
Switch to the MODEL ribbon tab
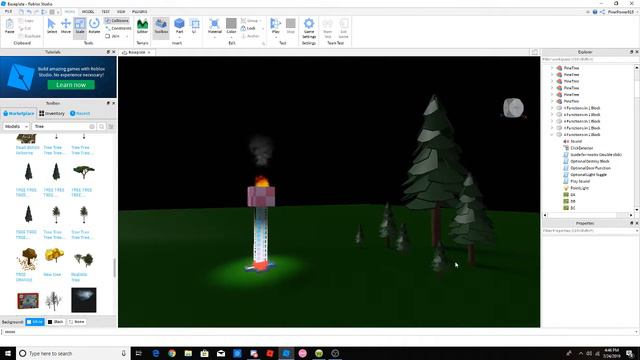[88, 12]
